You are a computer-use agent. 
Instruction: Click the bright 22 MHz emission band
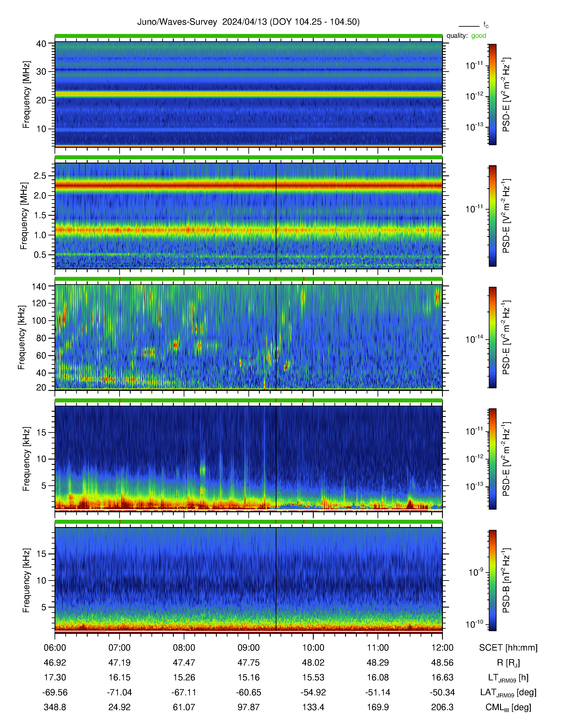point(248,94)
